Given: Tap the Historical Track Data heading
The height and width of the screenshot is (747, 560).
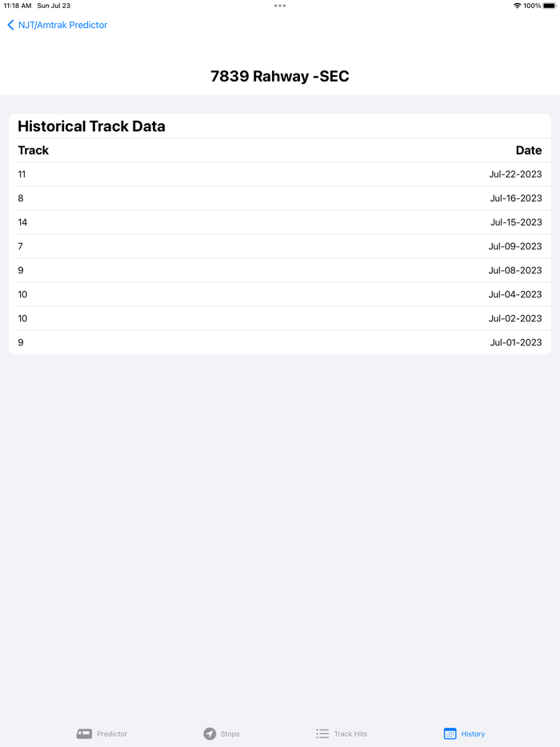Looking at the screenshot, I should click(90, 126).
